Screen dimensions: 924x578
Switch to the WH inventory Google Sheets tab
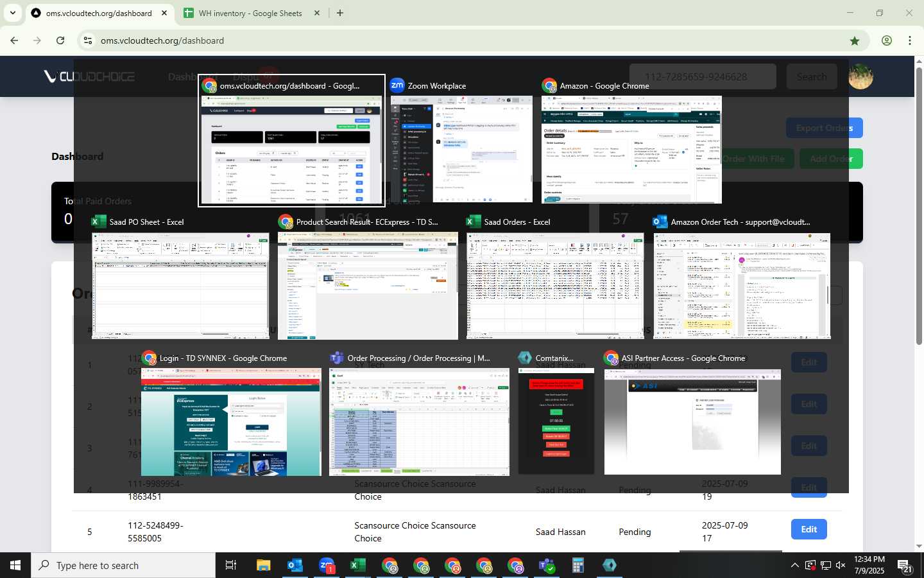point(250,13)
